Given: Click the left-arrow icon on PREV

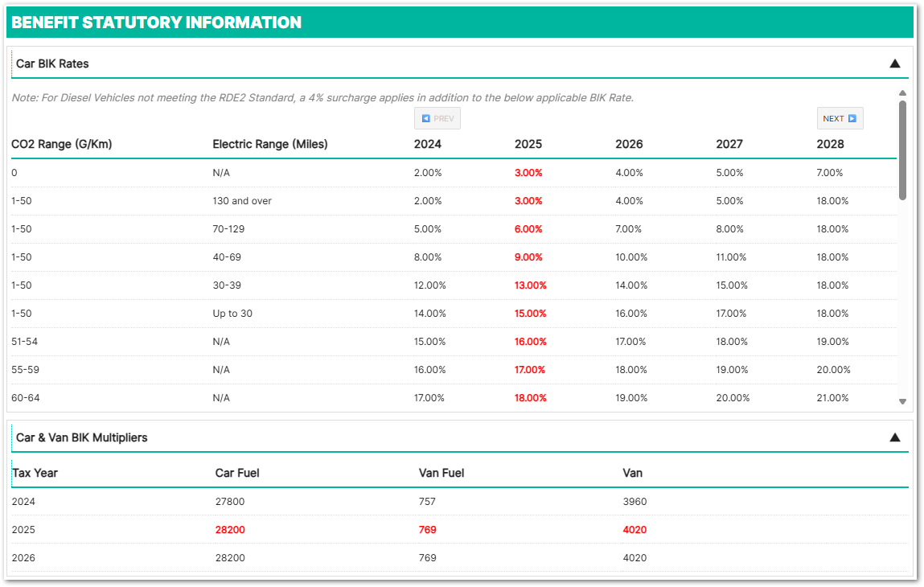Looking at the screenshot, I should pyautogui.click(x=425, y=118).
